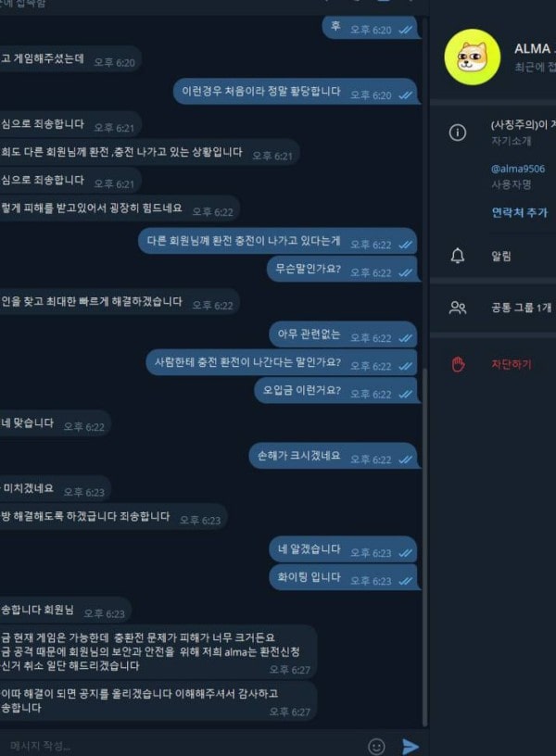Screen dimensions: 556x756
Task: Click the ALMA profile name title
Action: (x=535, y=49)
